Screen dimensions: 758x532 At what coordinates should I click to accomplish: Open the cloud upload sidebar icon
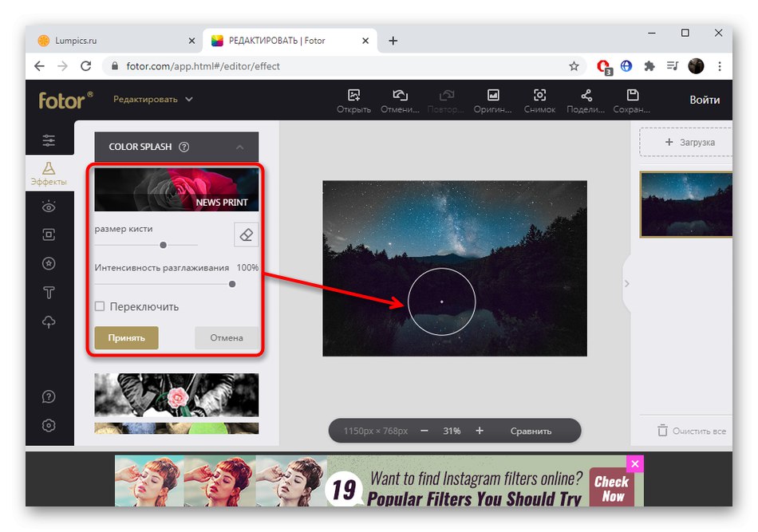pyautogui.click(x=49, y=321)
